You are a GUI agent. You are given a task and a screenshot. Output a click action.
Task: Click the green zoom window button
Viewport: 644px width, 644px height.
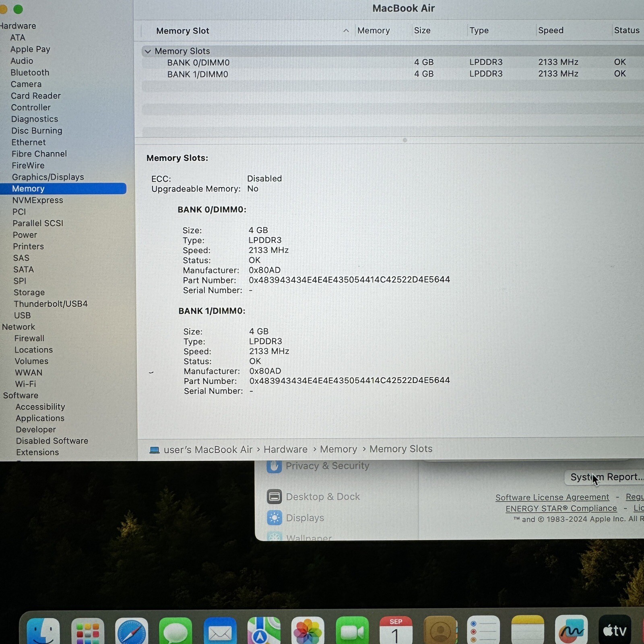click(x=18, y=9)
